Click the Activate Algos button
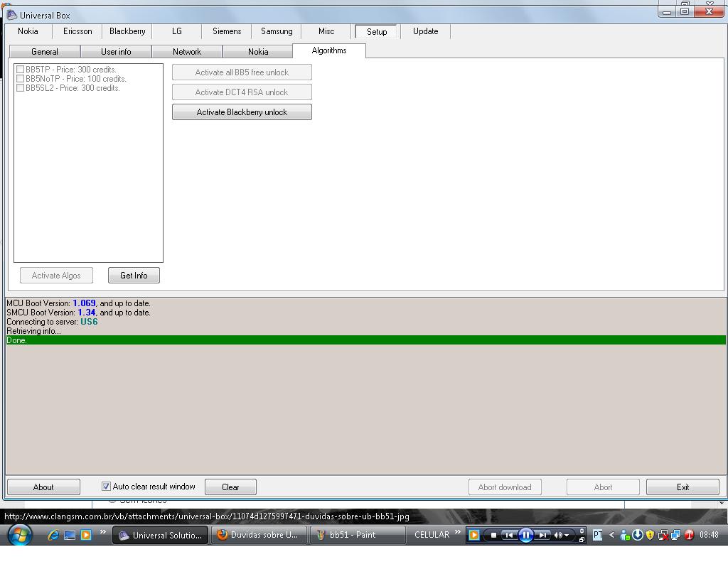 click(56, 276)
